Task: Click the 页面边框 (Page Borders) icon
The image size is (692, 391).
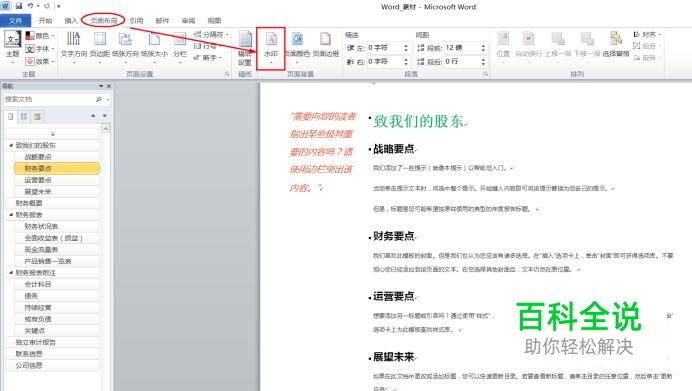Action: tap(326, 39)
